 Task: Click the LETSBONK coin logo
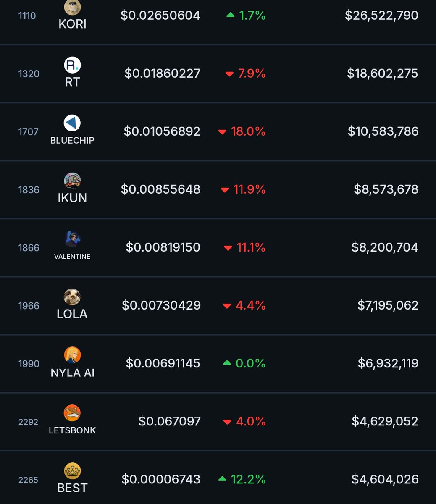pyautogui.click(x=72, y=413)
